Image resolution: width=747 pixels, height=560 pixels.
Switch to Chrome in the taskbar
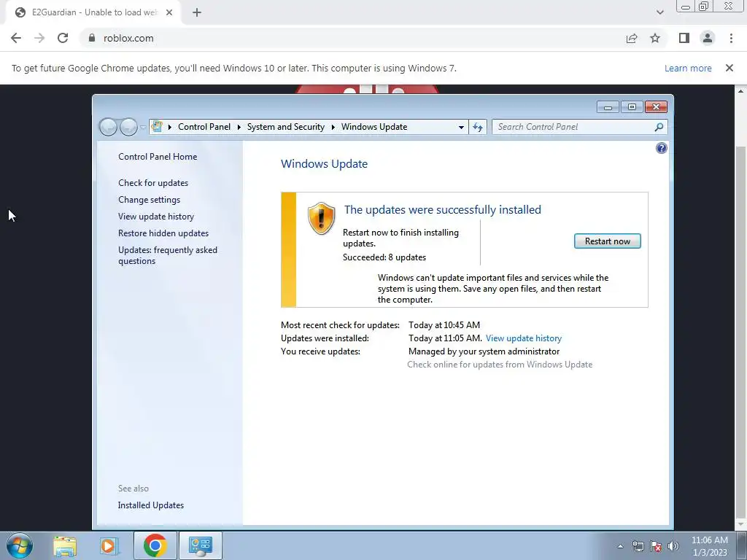(155, 545)
